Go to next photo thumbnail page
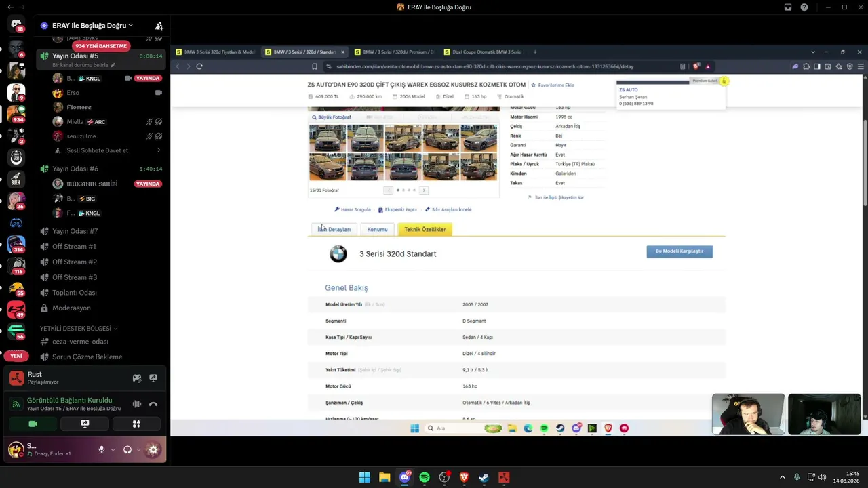 [424, 190]
